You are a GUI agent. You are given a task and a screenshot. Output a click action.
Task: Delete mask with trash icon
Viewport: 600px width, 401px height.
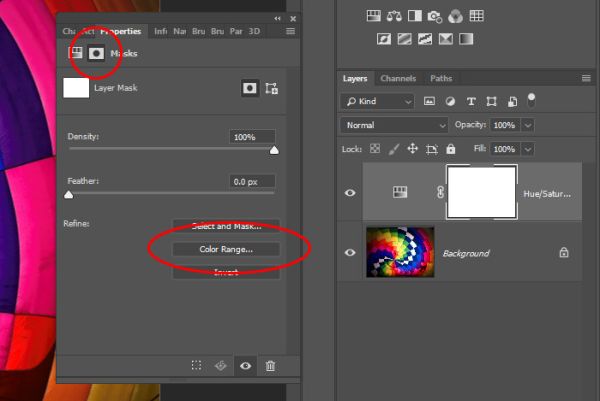(270, 366)
